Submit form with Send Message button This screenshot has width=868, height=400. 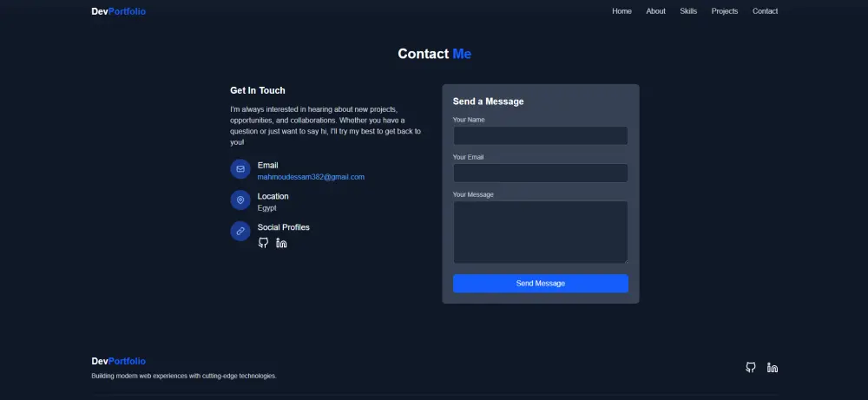click(540, 283)
